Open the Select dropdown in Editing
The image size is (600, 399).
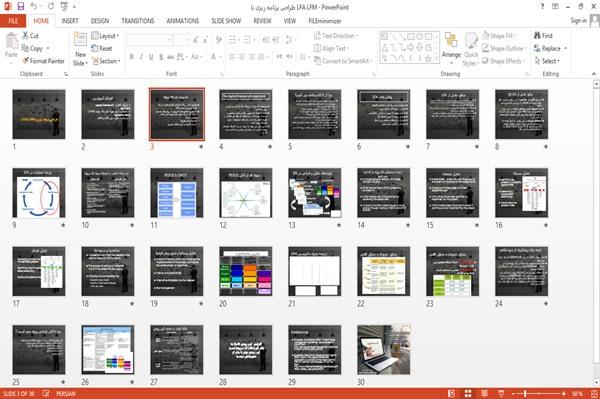(x=547, y=61)
